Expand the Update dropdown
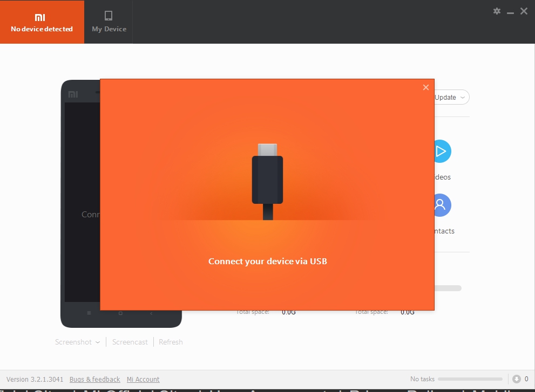The image size is (535, 392). coord(451,98)
